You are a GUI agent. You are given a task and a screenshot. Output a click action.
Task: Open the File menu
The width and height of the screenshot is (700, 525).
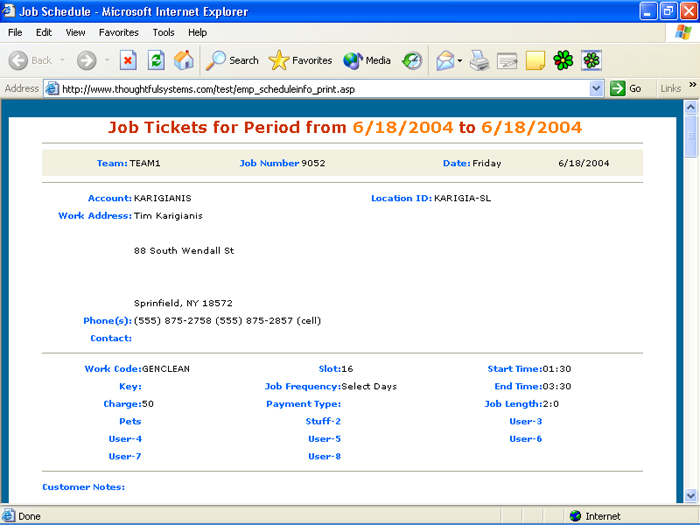tap(15, 33)
